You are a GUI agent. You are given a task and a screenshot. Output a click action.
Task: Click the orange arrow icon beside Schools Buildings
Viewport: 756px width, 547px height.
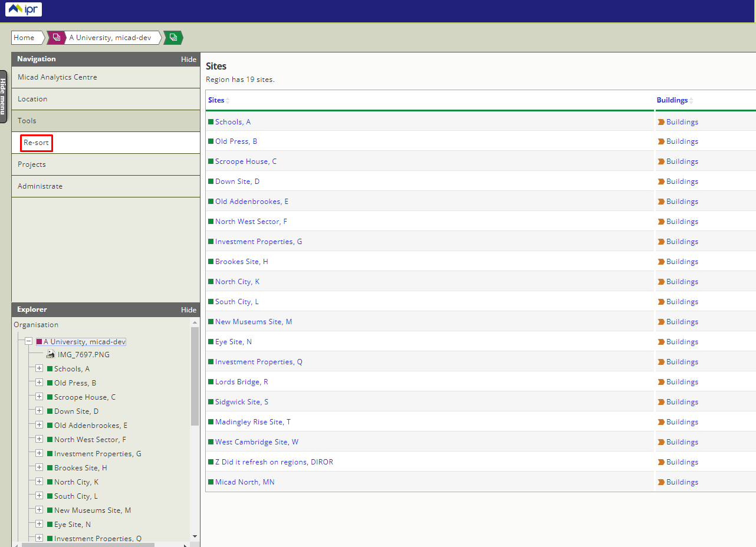[661, 122]
